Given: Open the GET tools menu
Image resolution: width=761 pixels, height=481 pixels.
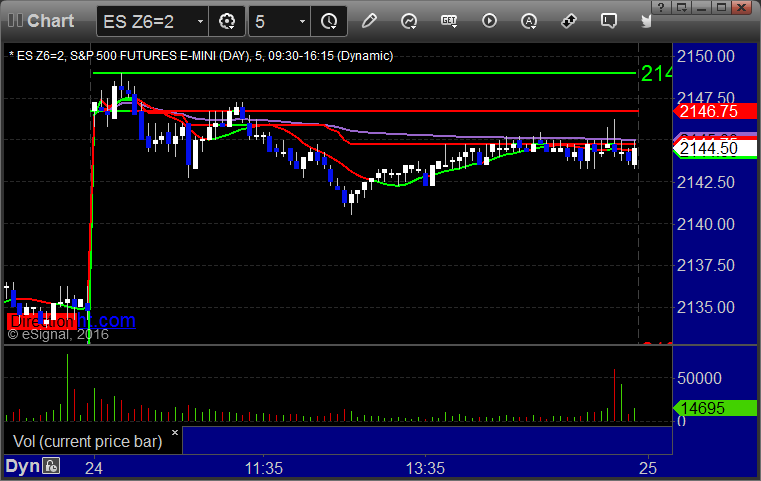Looking at the screenshot, I should click(449, 21).
